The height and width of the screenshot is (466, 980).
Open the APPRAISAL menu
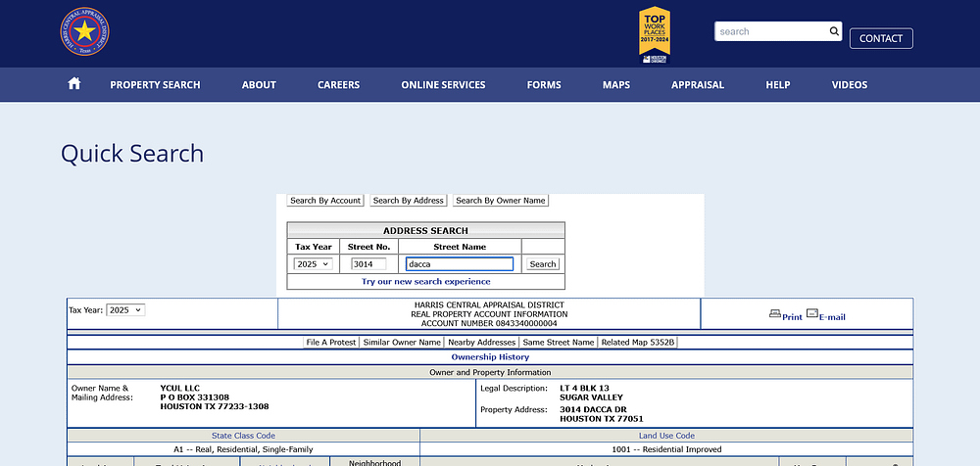[698, 85]
